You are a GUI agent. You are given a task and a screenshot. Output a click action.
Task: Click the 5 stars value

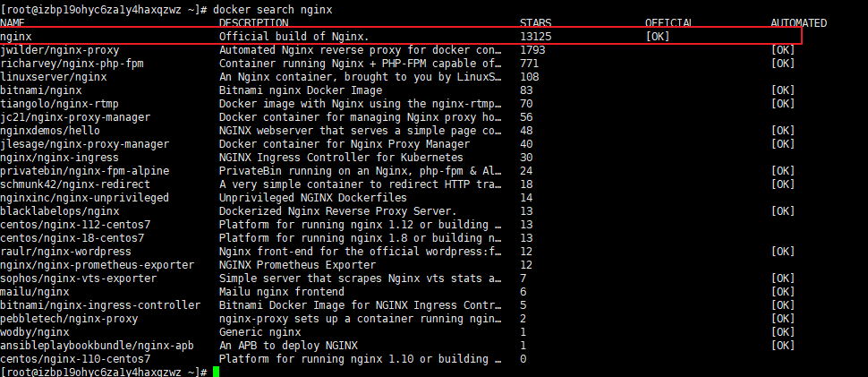(523, 305)
